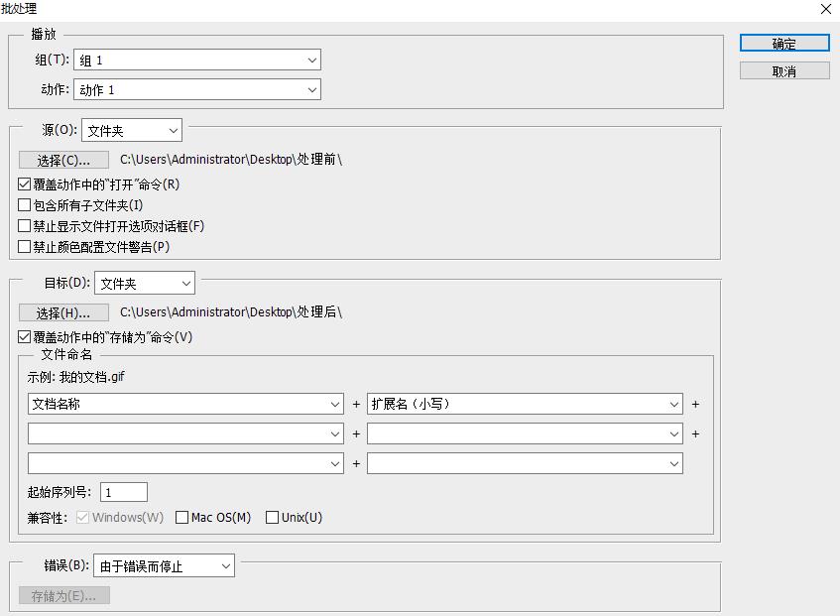This screenshot has height=616, width=840.
Task: Click 选择(C)... to choose source folder
Action: 63,160
